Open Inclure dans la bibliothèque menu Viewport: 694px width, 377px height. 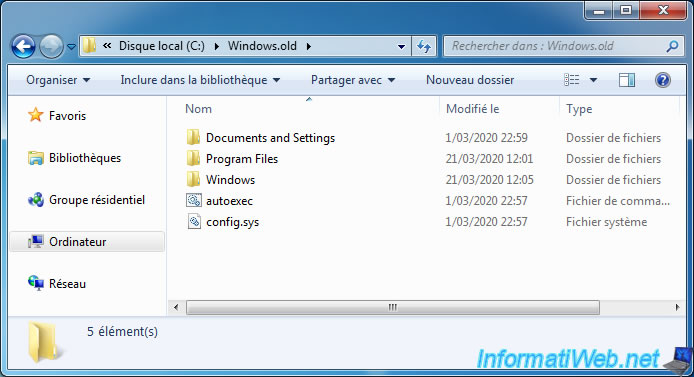coord(200,80)
